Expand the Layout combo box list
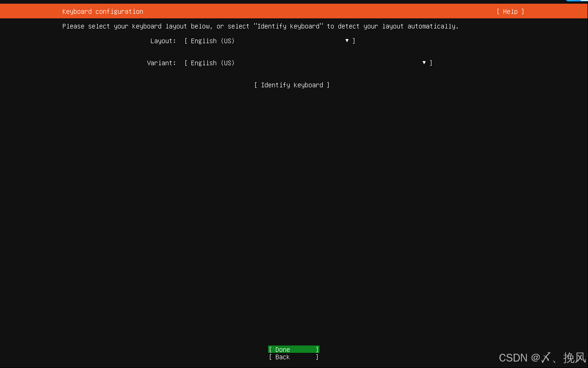This screenshot has height=368, width=588. (x=347, y=40)
